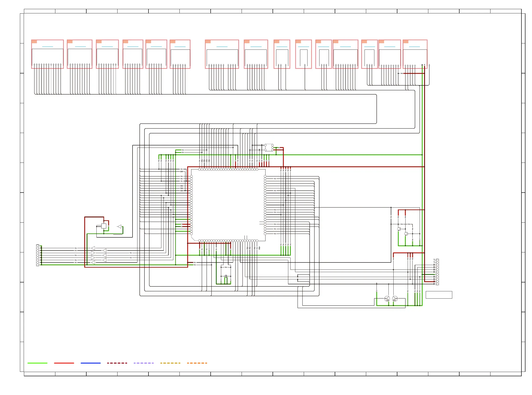Select the rightmost pink-bordered sheet block
The width and height of the screenshot is (532, 395).
click(x=415, y=54)
